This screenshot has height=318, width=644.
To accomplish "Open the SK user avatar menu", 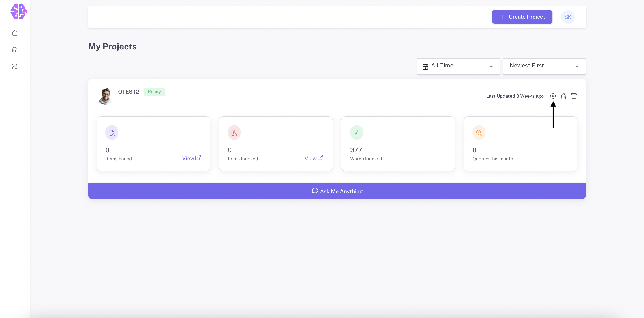I will click(x=568, y=17).
